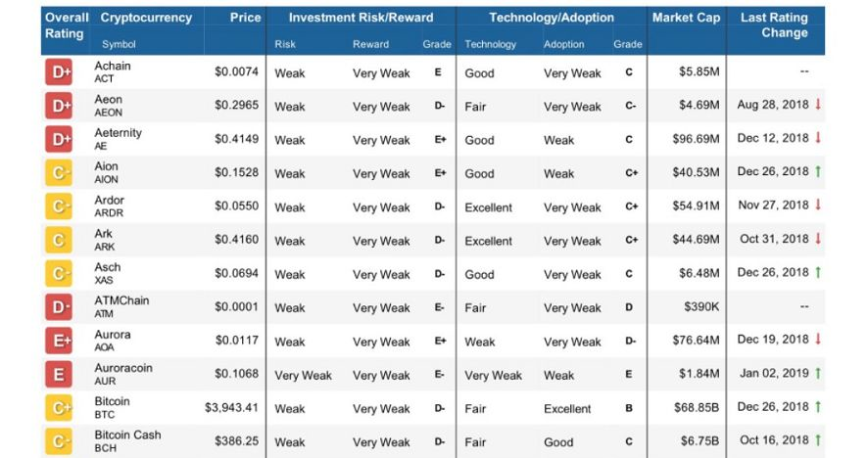868x458 pixels.
Task: Click the Last Rating Change header
Action: [774, 24]
